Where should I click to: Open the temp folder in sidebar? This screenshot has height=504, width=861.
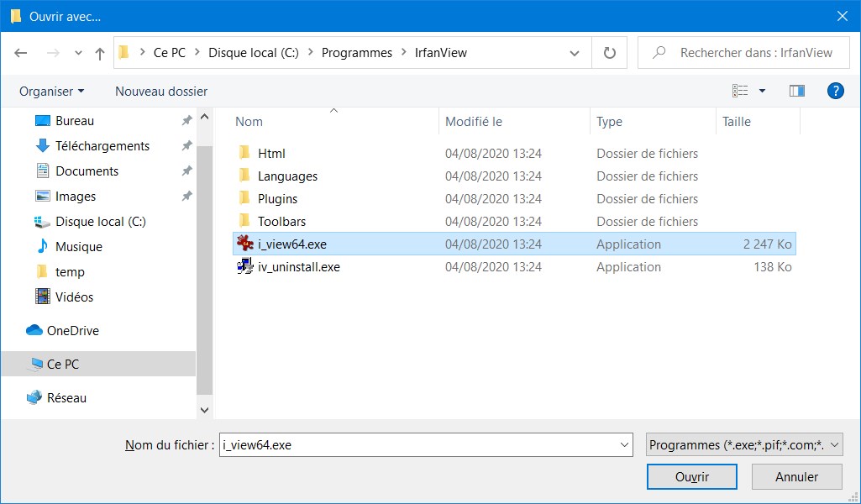[70, 272]
